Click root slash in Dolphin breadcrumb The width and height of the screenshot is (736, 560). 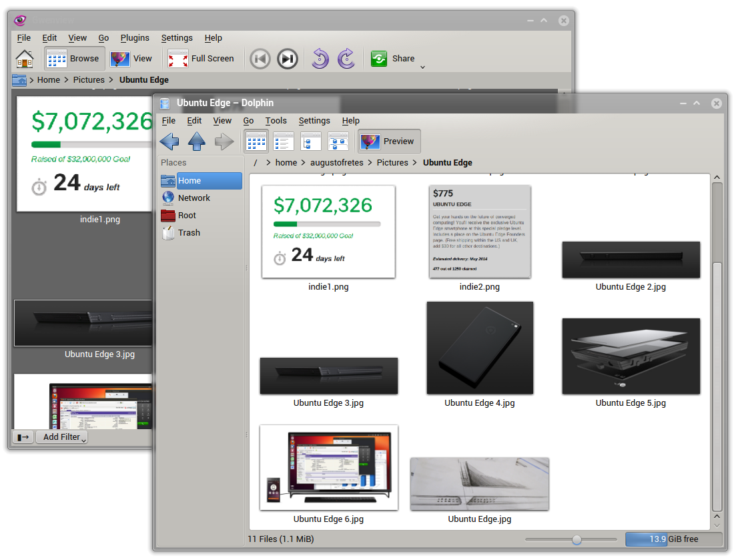(256, 163)
